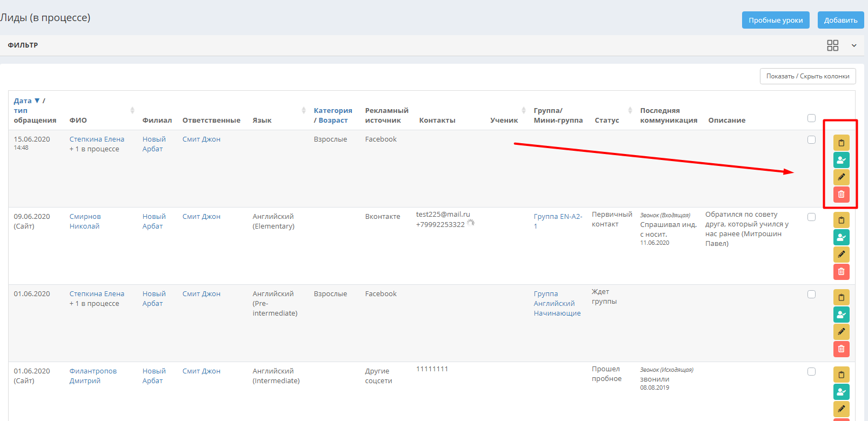Viewport: 868px width, 421px height.
Task: Sort by the Дата column header
Action: (26, 101)
